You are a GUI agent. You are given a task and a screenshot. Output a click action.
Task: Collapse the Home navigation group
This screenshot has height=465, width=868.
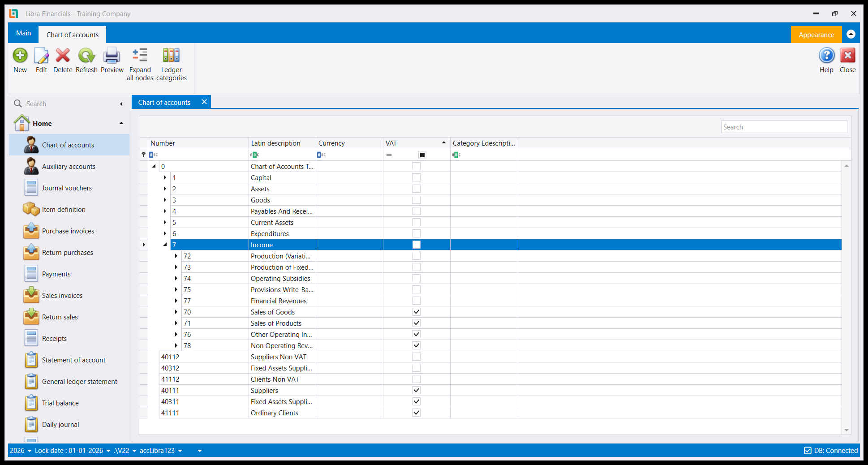point(121,123)
